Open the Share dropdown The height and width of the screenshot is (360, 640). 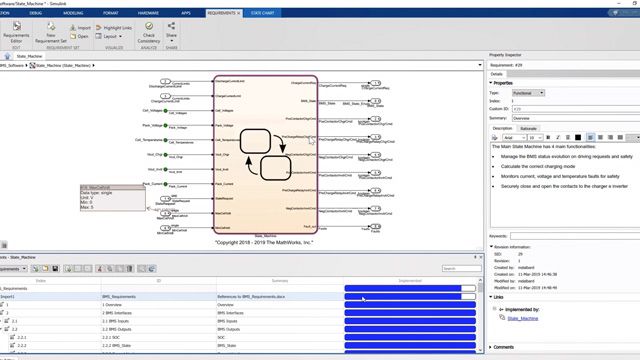click(x=171, y=33)
